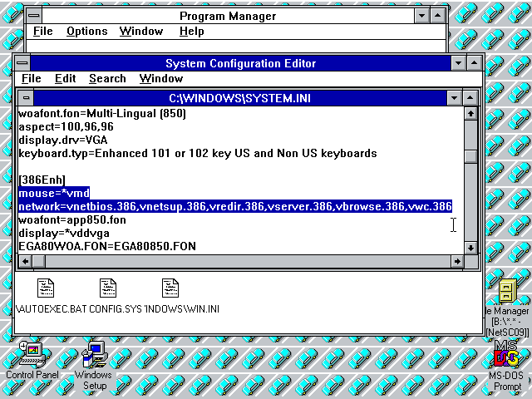Open SYSTEM.INI document control-menu box
Image resolution: width=532 pixels, height=399 pixels.
click(26, 98)
